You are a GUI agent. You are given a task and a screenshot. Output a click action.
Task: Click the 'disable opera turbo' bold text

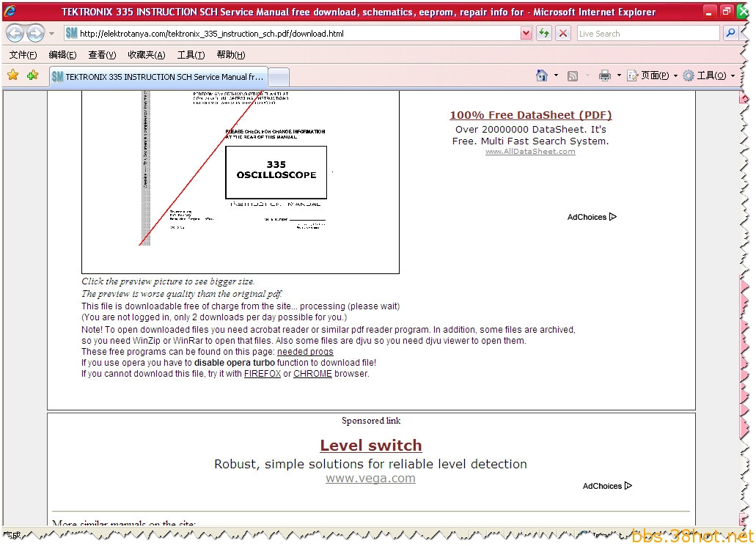[x=235, y=363]
